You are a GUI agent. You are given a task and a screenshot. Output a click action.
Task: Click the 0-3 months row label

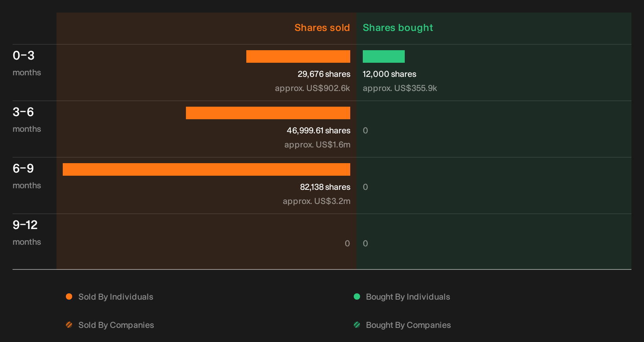tap(27, 63)
